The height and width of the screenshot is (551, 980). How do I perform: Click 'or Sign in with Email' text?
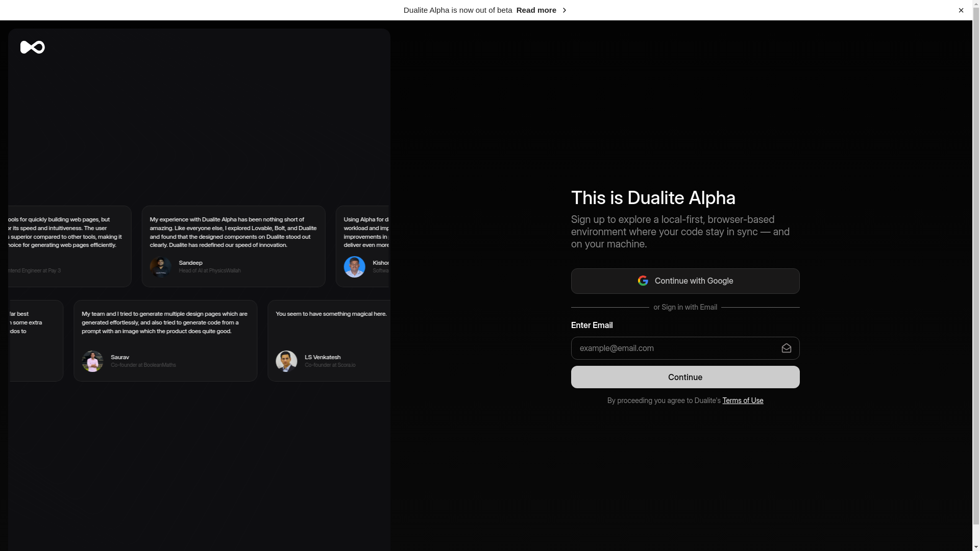[x=685, y=307]
